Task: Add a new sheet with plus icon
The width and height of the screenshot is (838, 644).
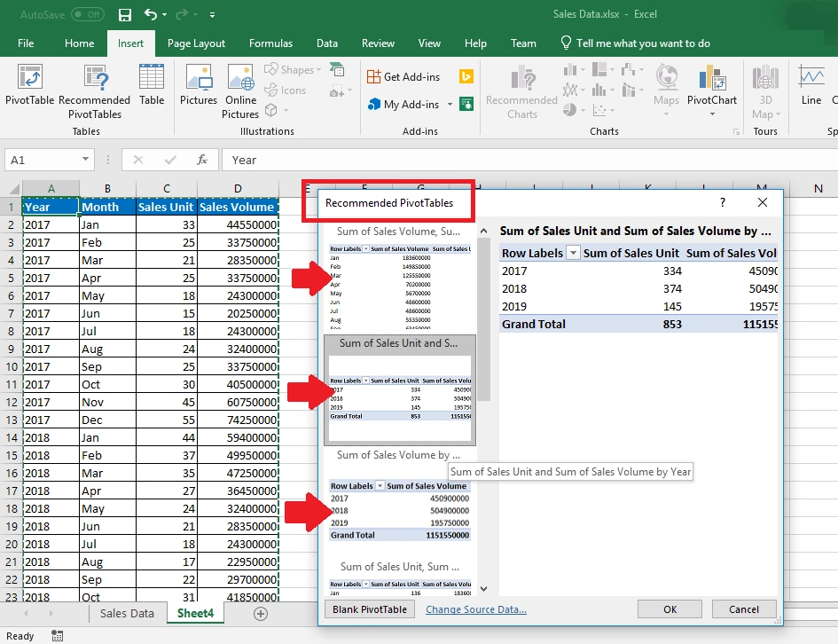Action: (x=261, y=614)
